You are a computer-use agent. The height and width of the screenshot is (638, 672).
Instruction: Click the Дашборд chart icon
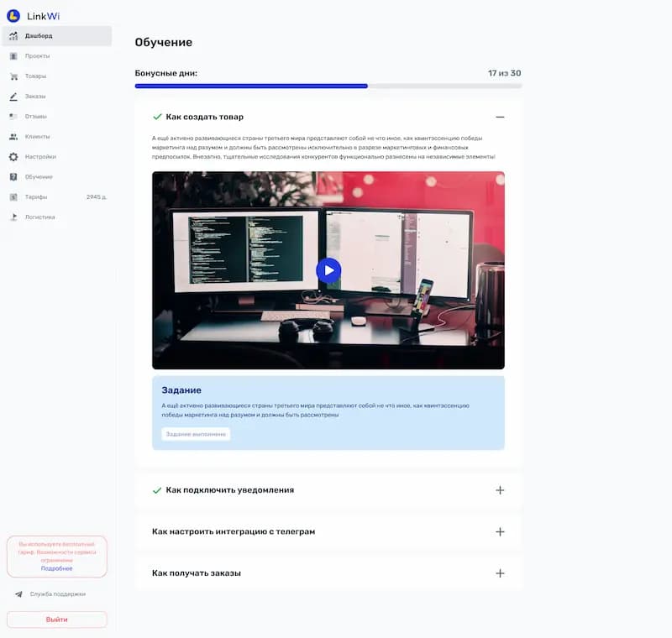[x=13, y=36]
